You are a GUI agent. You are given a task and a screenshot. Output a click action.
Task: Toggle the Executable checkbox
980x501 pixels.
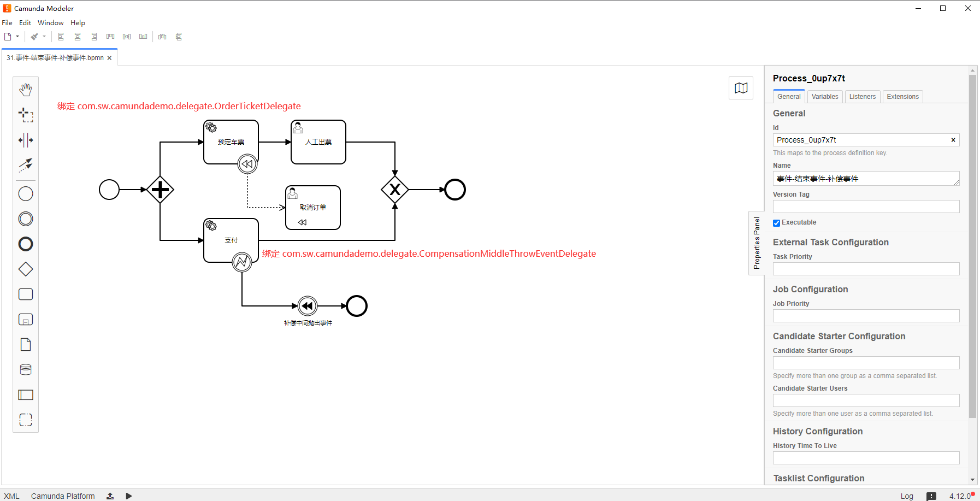(x=776, y=223)
